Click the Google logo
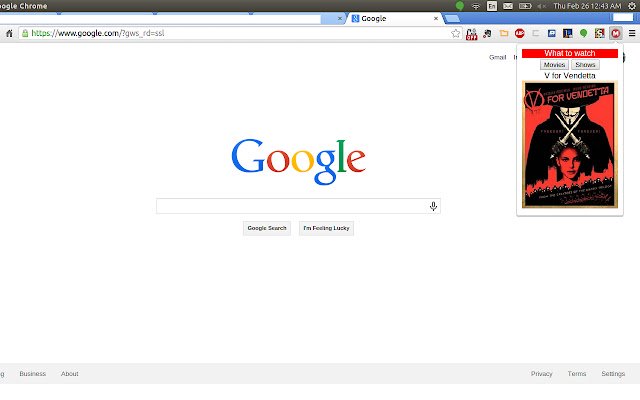This screenshot has width=640, height=400. (298, 162)
